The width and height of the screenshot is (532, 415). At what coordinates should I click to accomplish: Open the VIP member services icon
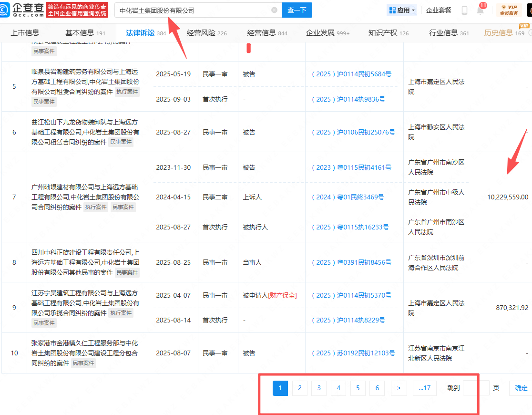pos(509,10)
